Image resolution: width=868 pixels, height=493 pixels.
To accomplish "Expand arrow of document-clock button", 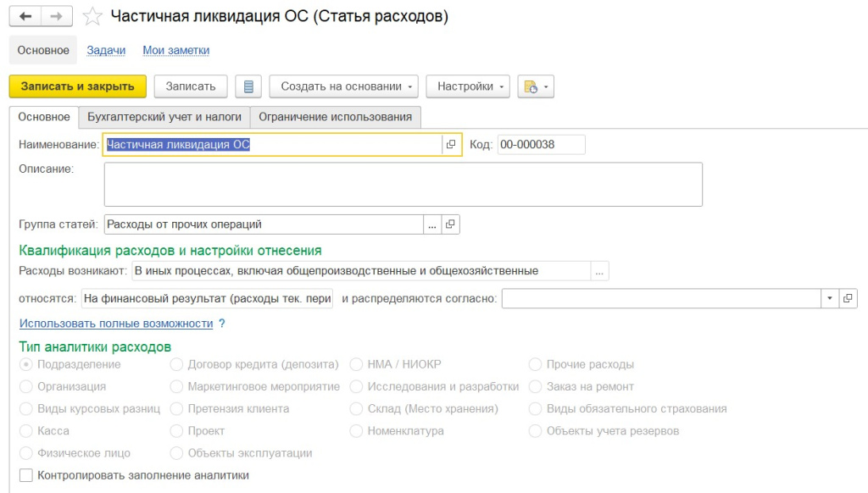I will click(547, 87).
